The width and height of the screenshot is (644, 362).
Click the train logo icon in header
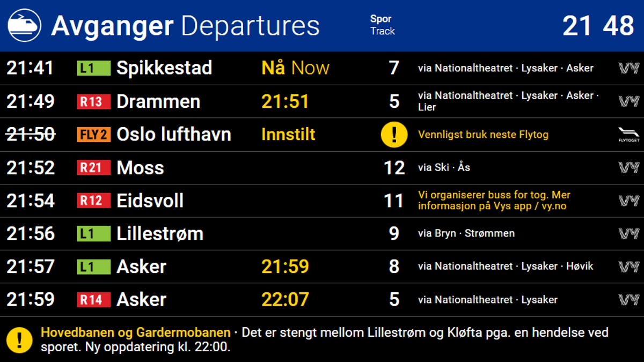[x=24, y=25]
